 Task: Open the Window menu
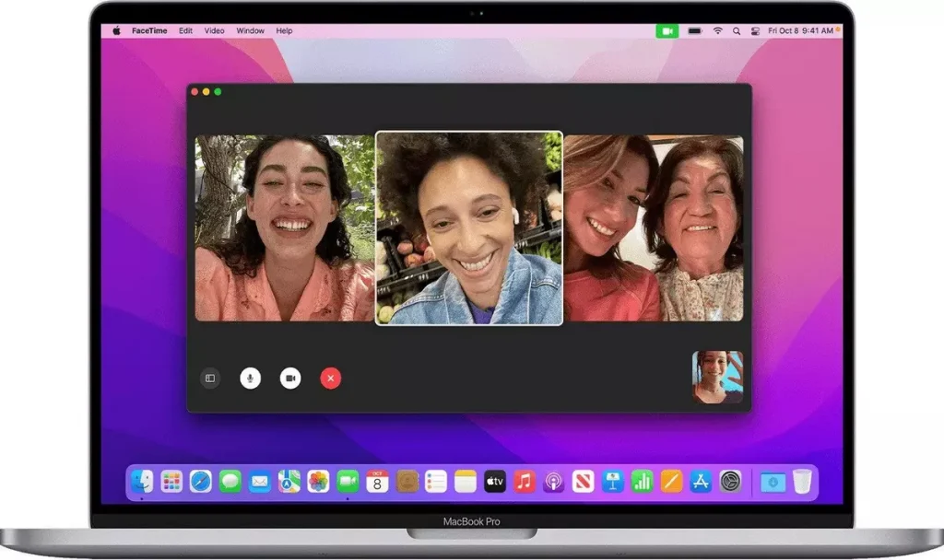click(x=250, y=30)
